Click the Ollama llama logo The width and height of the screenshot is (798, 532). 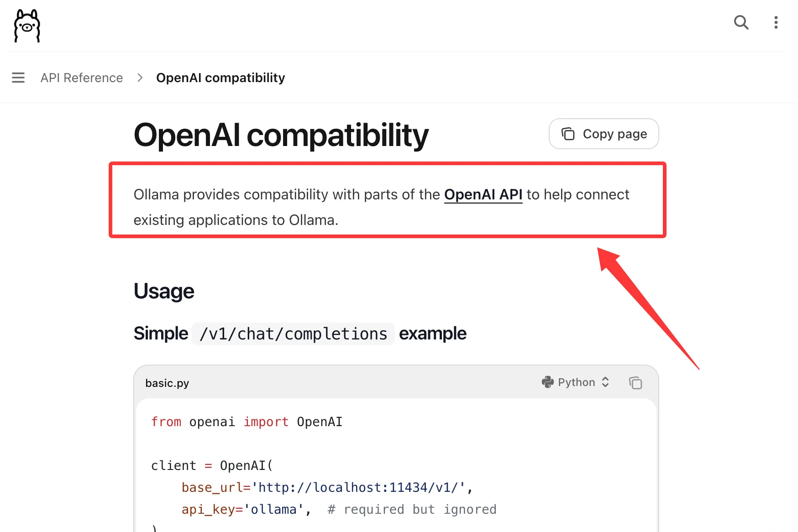(x=27, y=26)
